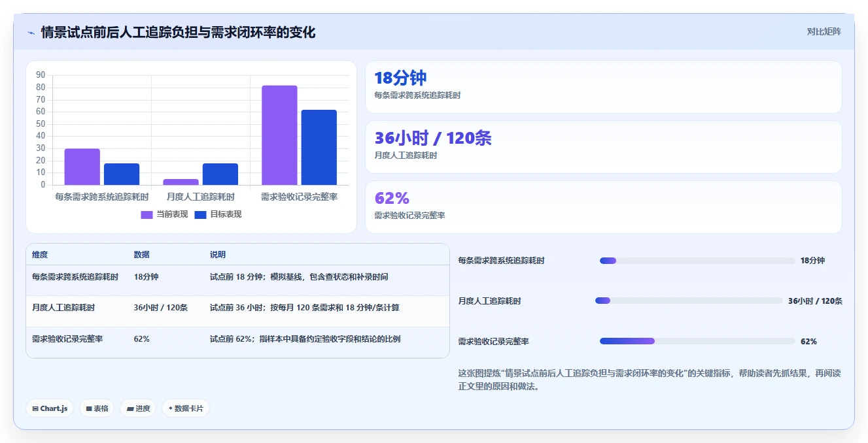
Task: Click the progress bar for 月度人工追踪耗时
Action: [689, 301]
